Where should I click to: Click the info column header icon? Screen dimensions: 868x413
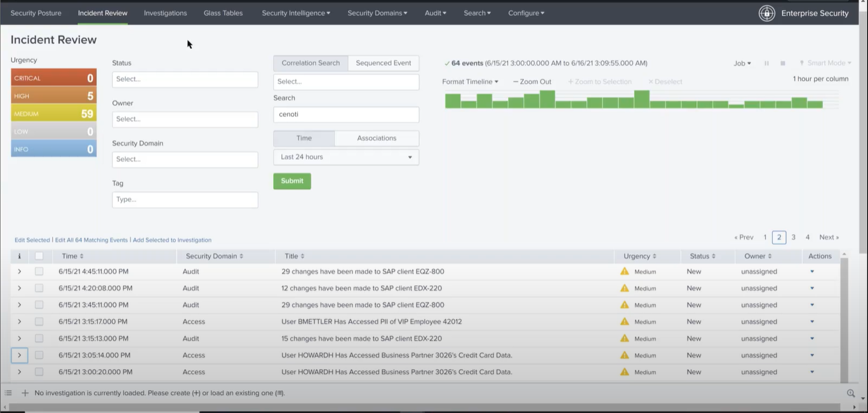19,256
